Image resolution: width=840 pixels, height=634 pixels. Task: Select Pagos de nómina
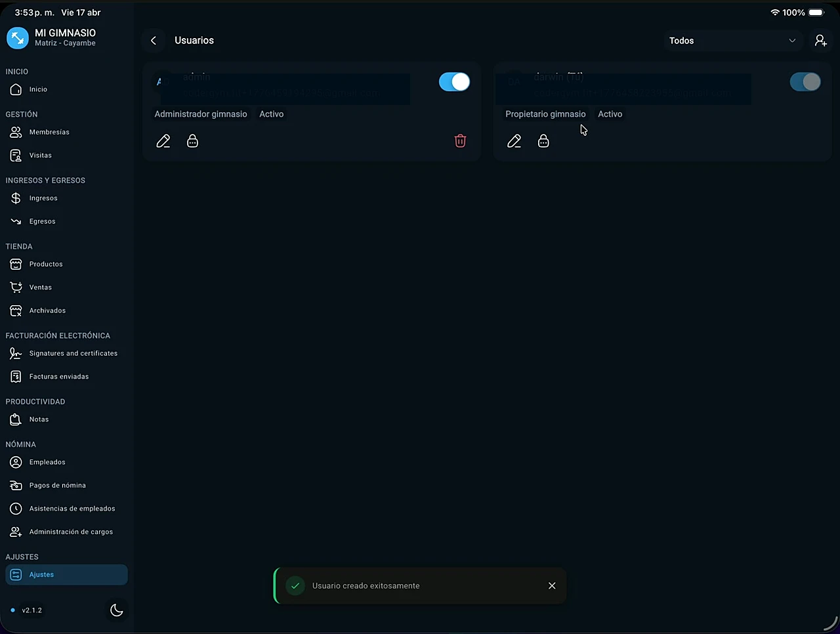click(57, 486)
